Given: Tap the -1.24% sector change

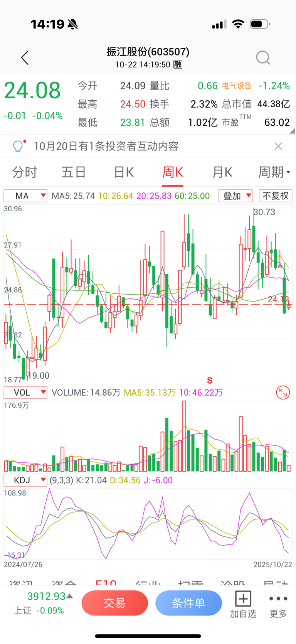Looking at the screenshot, I should click(x=274, y=86).
